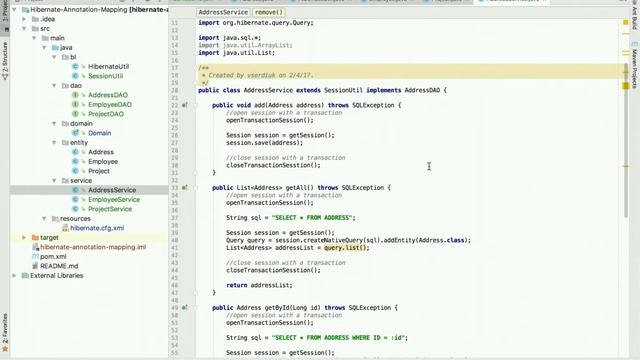Collapse the dao package
The image size is (640, 360).
(x=54, y=86)
